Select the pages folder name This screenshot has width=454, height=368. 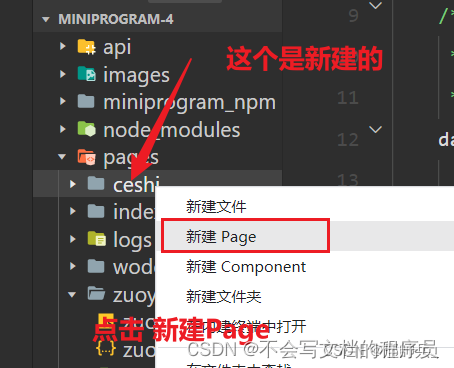pyautogui.click(x=131, y=158)
